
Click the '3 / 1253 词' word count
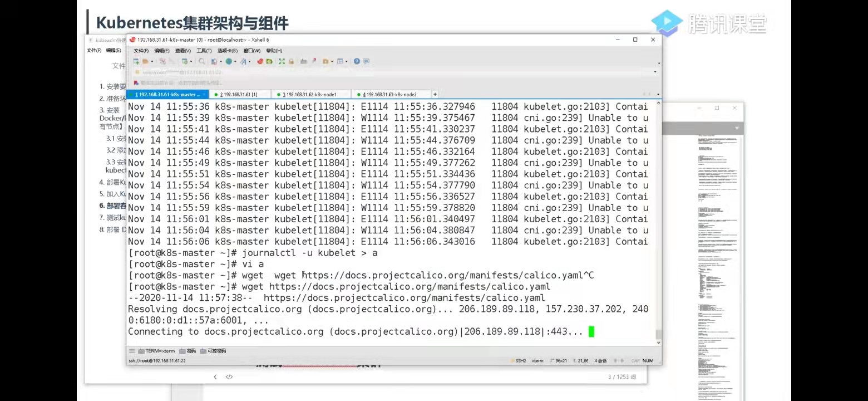click(622, 377)
